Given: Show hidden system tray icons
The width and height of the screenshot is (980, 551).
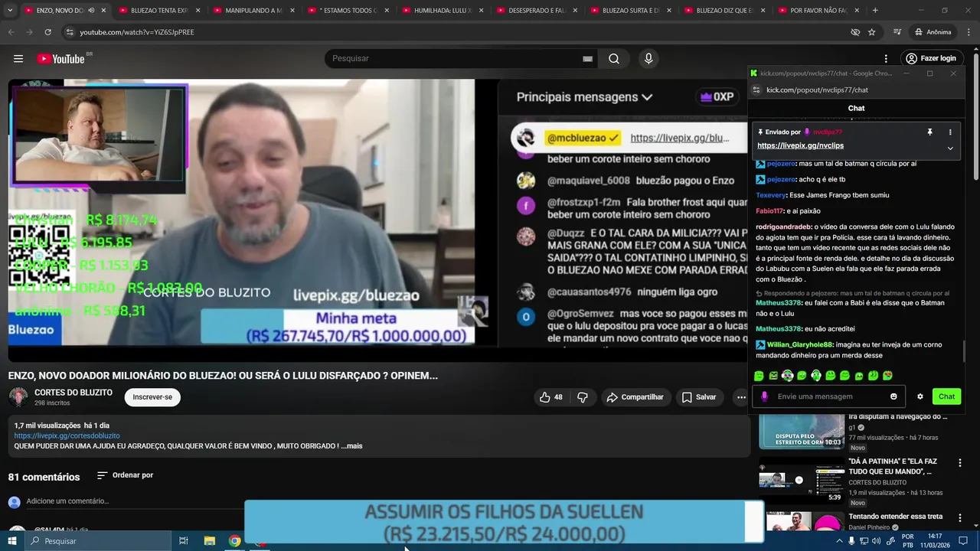Looking at the screenshot, I should 839,541.
